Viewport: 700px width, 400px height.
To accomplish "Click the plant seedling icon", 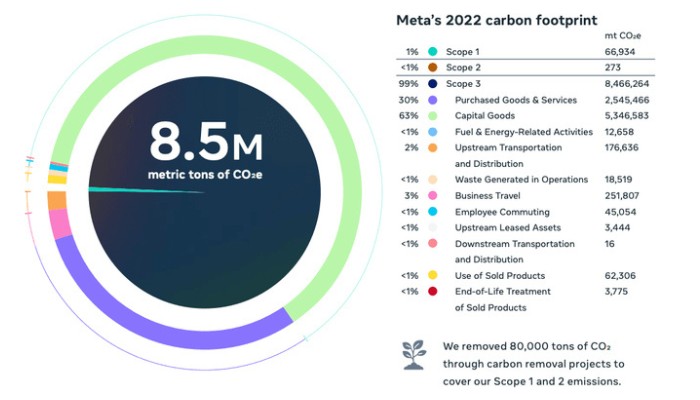I will pos(414,355).
